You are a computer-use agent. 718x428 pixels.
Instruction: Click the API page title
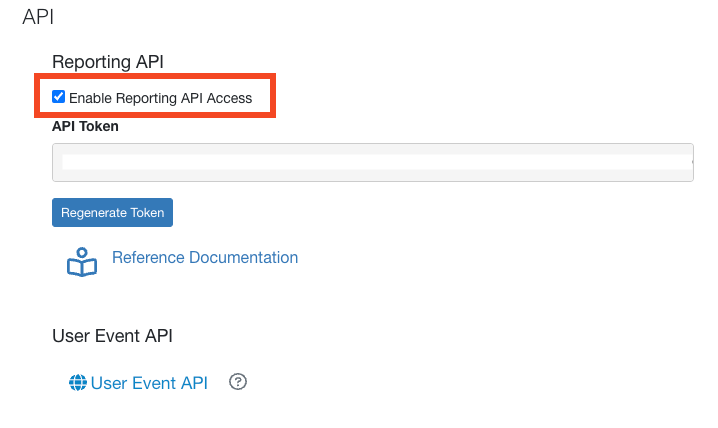click(x=38, y=17)
